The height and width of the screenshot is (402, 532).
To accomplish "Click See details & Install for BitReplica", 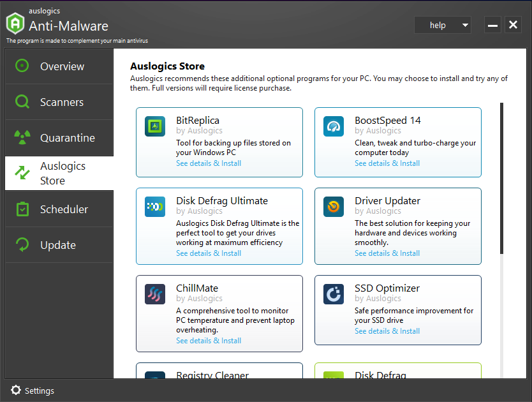I will [x=209, y=163].
